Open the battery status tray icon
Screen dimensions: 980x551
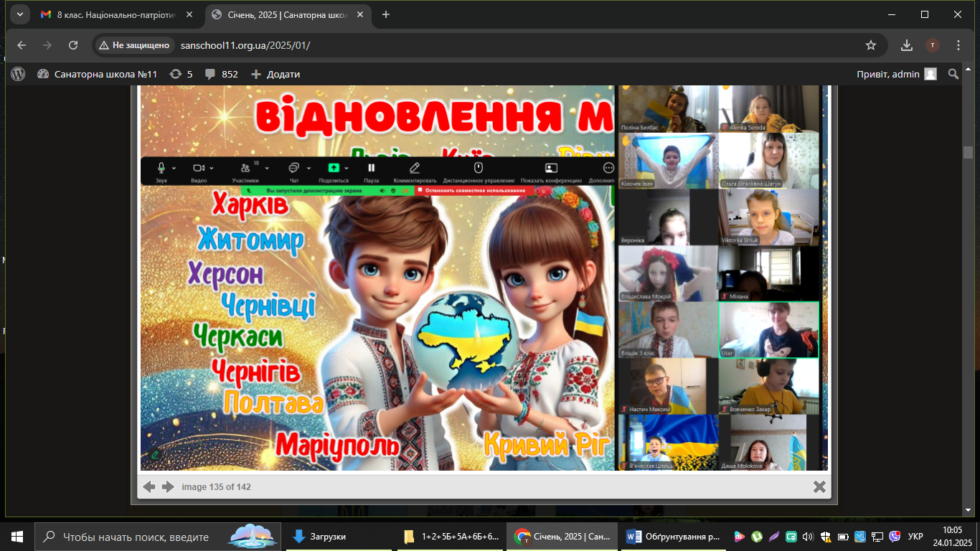(x=842, y=537)
